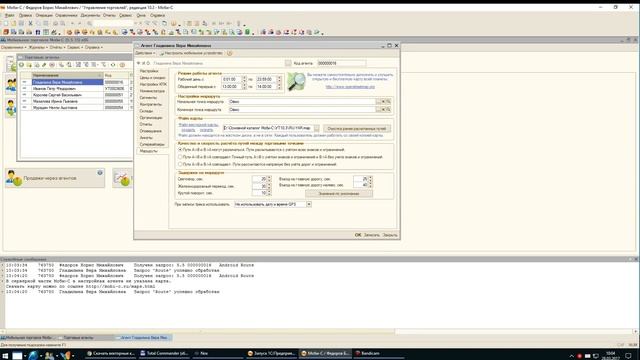Switch to Запуск 1С:Предприятия taskbar button
The width and height of the screenshot is (640, 360).
coord(272,353)
